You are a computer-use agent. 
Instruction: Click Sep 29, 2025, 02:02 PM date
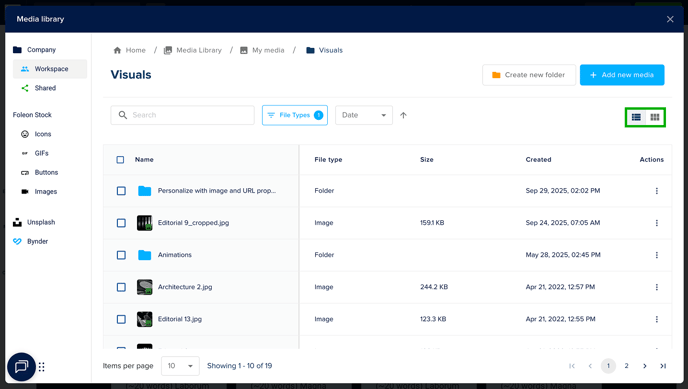coord(563,191)
